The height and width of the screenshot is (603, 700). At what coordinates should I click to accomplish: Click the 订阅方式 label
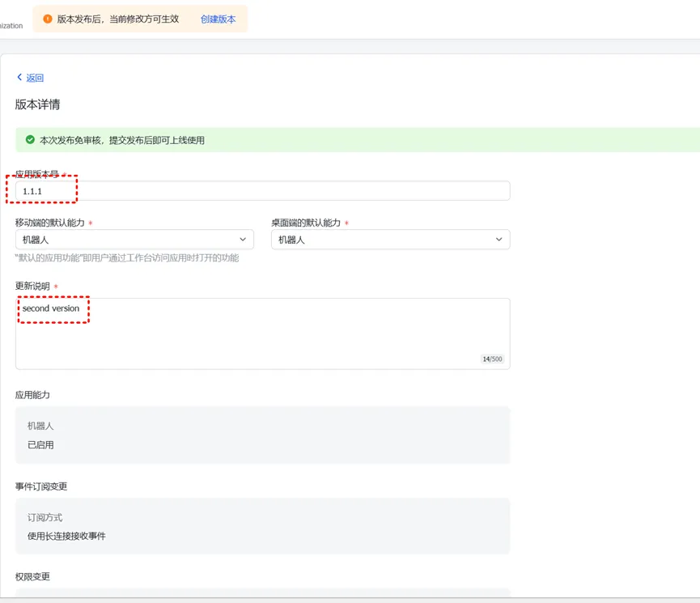click(45, 517)
